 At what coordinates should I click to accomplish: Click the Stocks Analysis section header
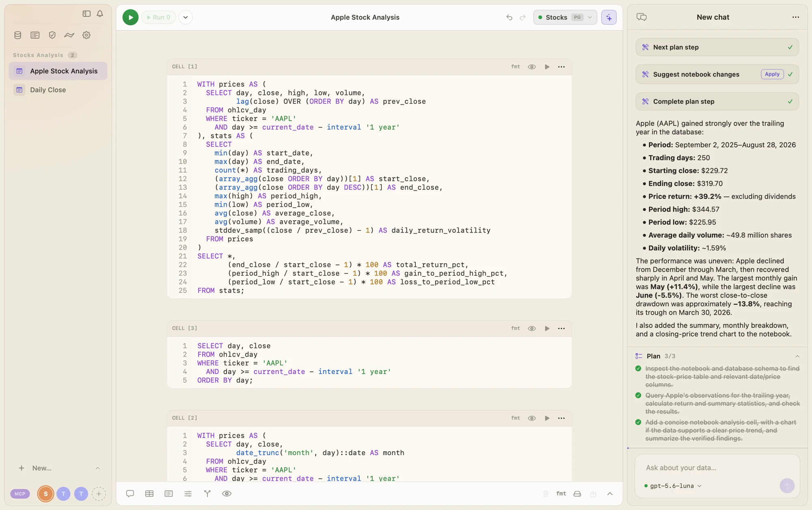[x=38, y=55]
